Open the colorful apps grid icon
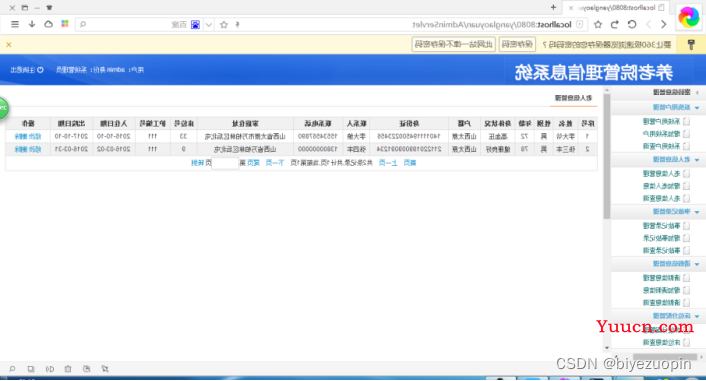706x381 pixels. click(65, 24)
